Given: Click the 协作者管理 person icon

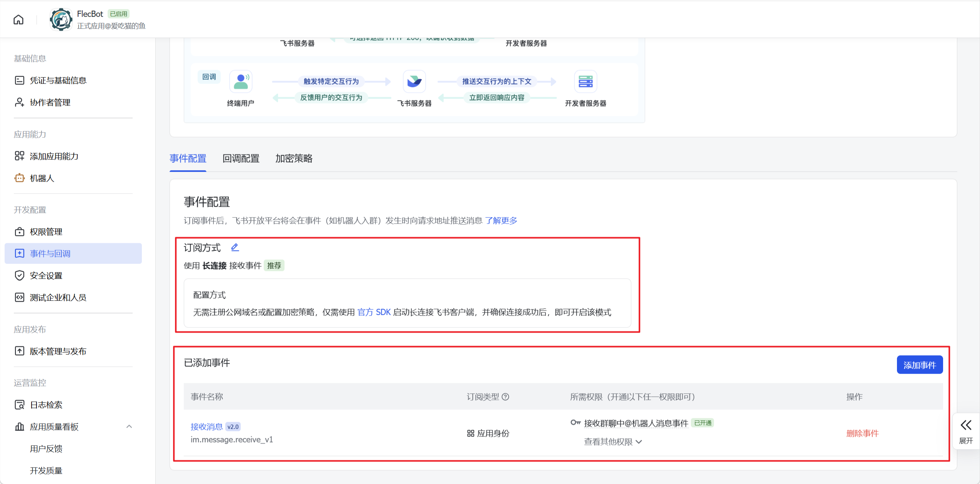Looking at the screenshot, I should click(20, 102).
